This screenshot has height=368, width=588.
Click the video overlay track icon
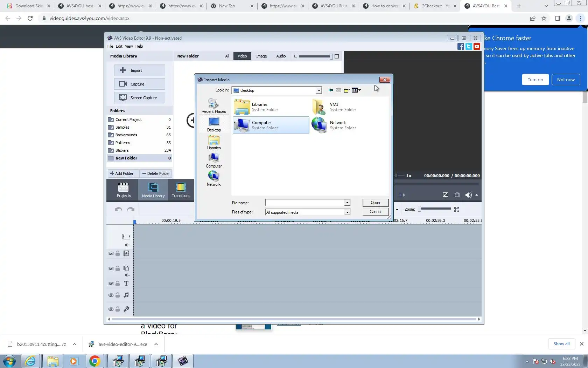(x=126, y=268)
